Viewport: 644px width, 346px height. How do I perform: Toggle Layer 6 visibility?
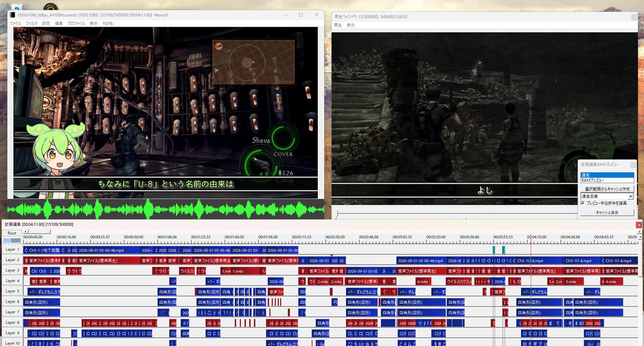[x=11, y=302]
